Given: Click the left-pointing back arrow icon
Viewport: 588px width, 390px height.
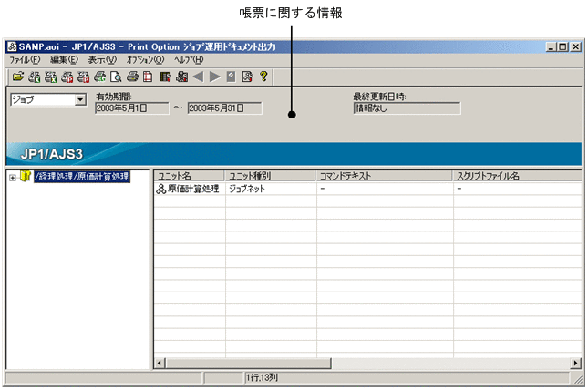Looking at the screenshot, I should coord(198,77).
